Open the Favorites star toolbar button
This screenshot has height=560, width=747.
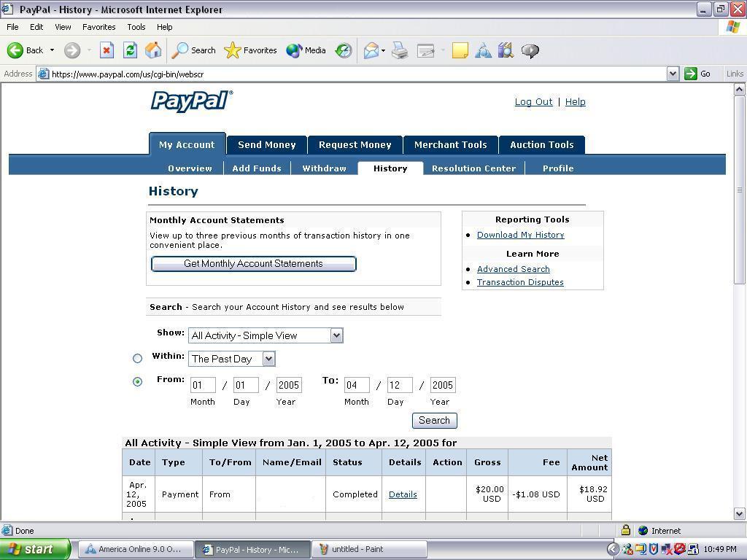coord(250,50)
